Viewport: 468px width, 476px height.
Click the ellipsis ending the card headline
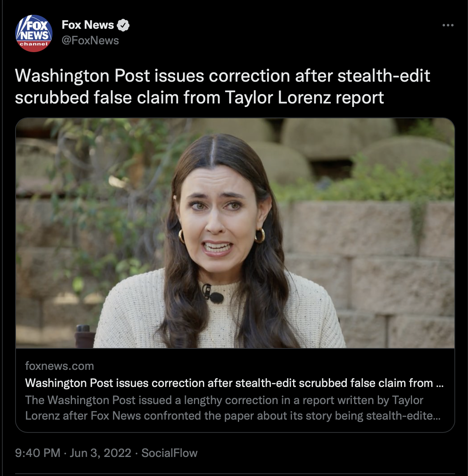pyautogui.click(x=440, y=383)
